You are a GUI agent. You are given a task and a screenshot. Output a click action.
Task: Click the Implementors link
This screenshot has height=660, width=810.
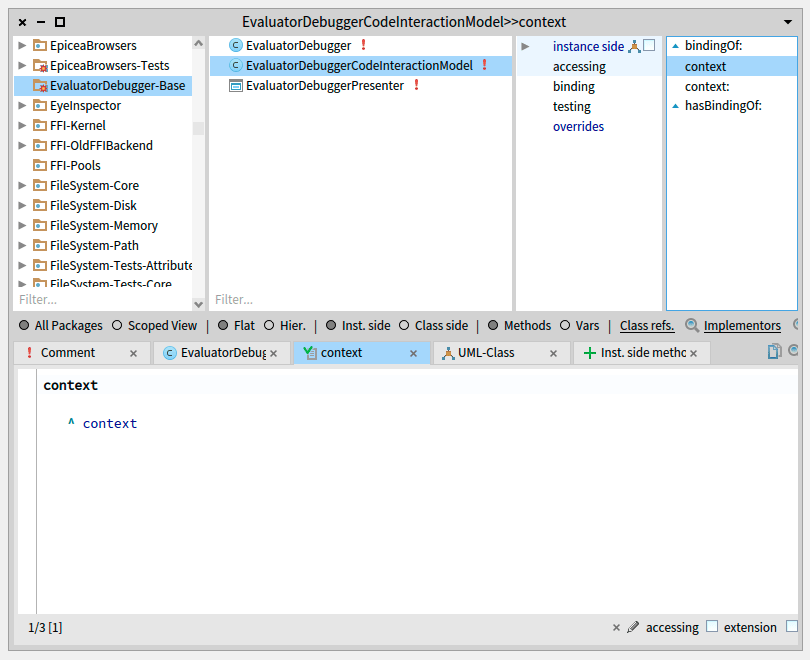741,325
